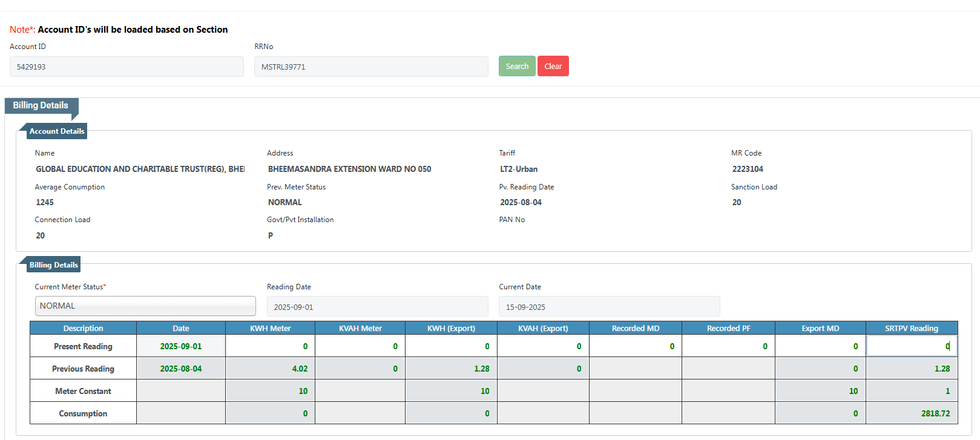Click the Reading Date field
This screenshot has height=440, width=980.
(377, 307)
